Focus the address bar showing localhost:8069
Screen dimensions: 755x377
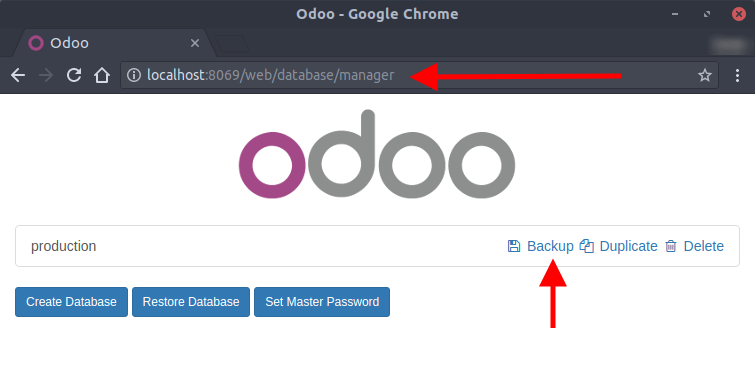(x=419, y=75)
